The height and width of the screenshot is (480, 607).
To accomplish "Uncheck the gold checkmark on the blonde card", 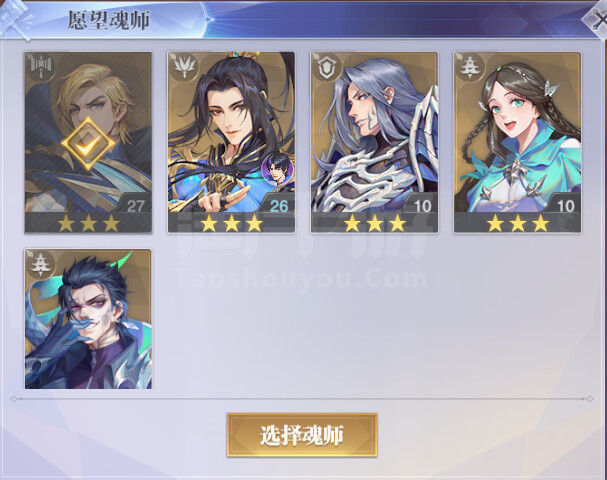I will [88, 144].
